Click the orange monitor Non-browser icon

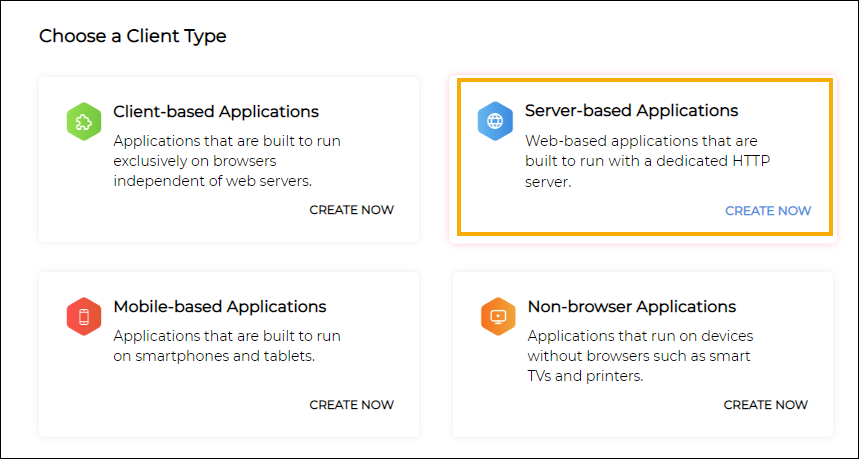[x=498, y=317]
